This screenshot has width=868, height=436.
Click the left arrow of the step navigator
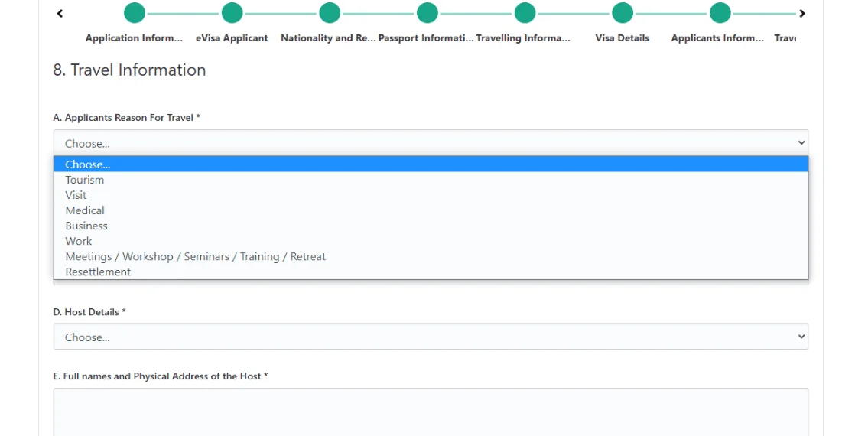(x=60, y=13)
